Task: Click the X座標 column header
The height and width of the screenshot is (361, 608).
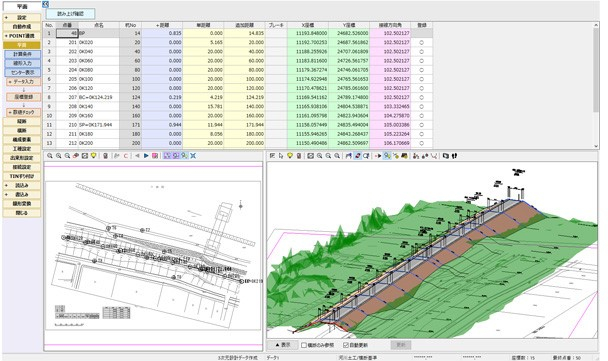Action: [308, 25]
